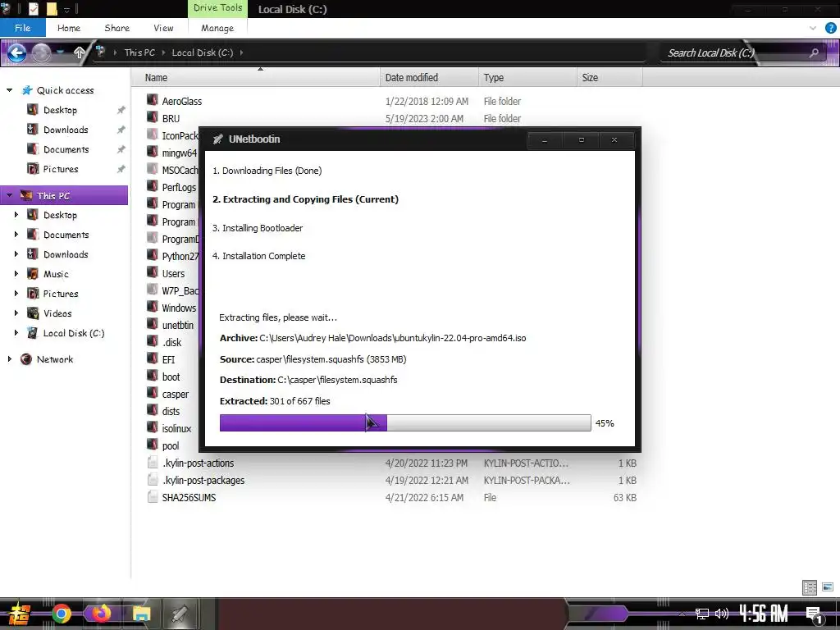The width and height of the screenshot is (840, 630).
Task: Collapse the Quick access tree node
Action: click(9, 90)
